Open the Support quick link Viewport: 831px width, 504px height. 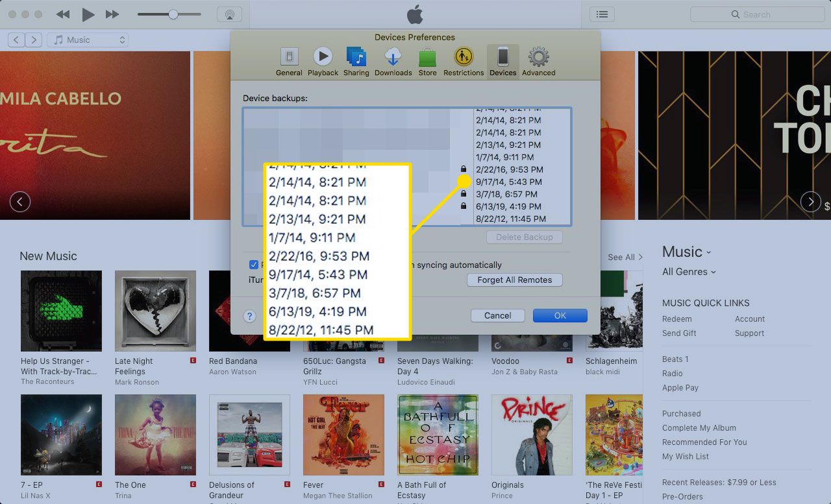(750, 333)
